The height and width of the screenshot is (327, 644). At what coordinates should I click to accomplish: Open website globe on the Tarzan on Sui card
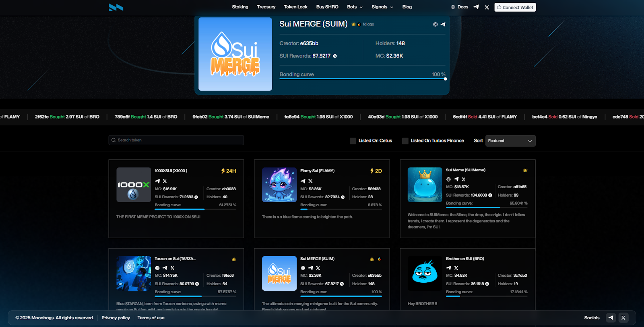tap(157, 268)
